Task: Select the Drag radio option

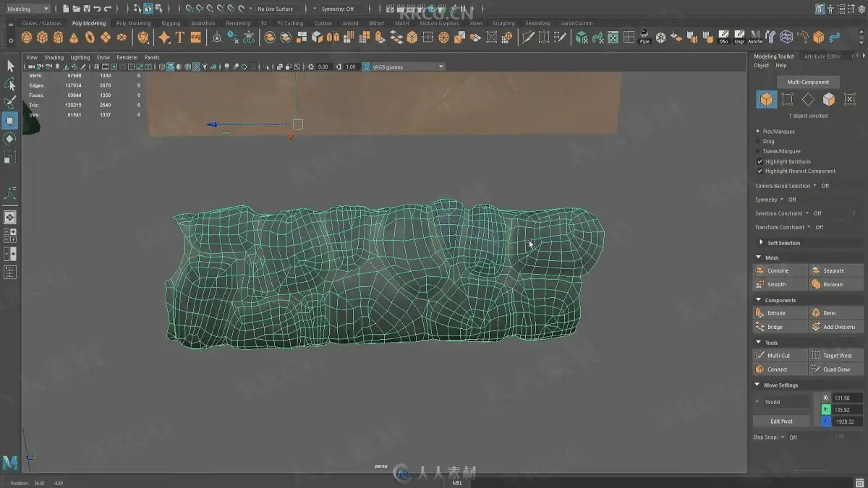Action: [758, 142]
